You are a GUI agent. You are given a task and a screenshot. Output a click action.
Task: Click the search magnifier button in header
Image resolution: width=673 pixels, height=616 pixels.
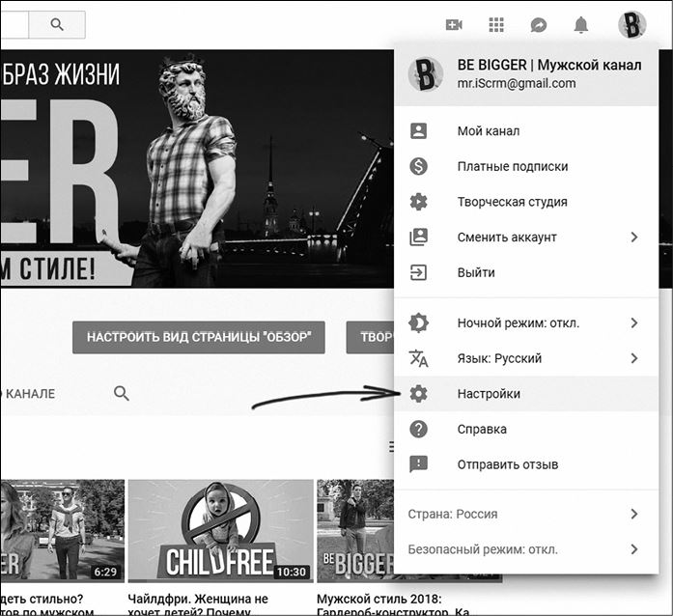[x=57, y=24]
